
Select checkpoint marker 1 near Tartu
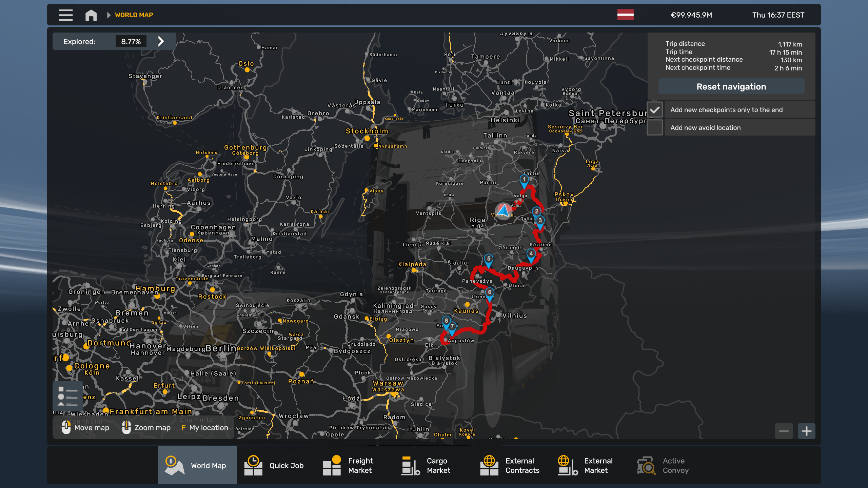click(524, 180)
